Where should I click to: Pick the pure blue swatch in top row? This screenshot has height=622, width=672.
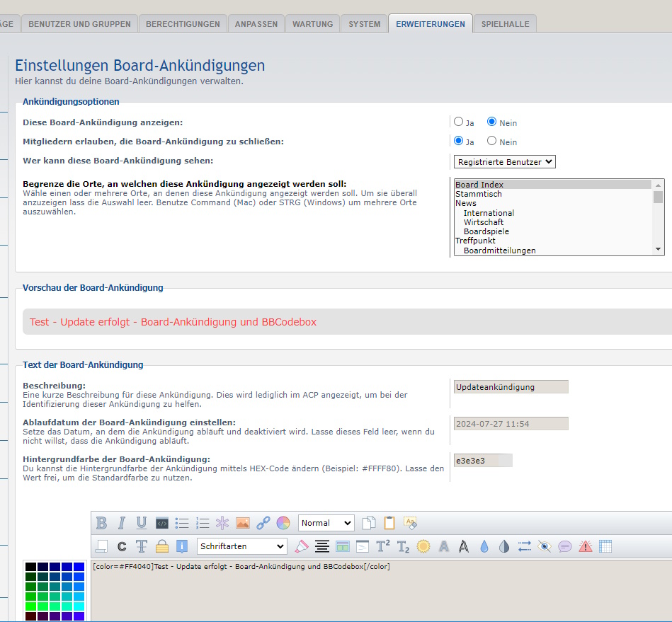79,568
